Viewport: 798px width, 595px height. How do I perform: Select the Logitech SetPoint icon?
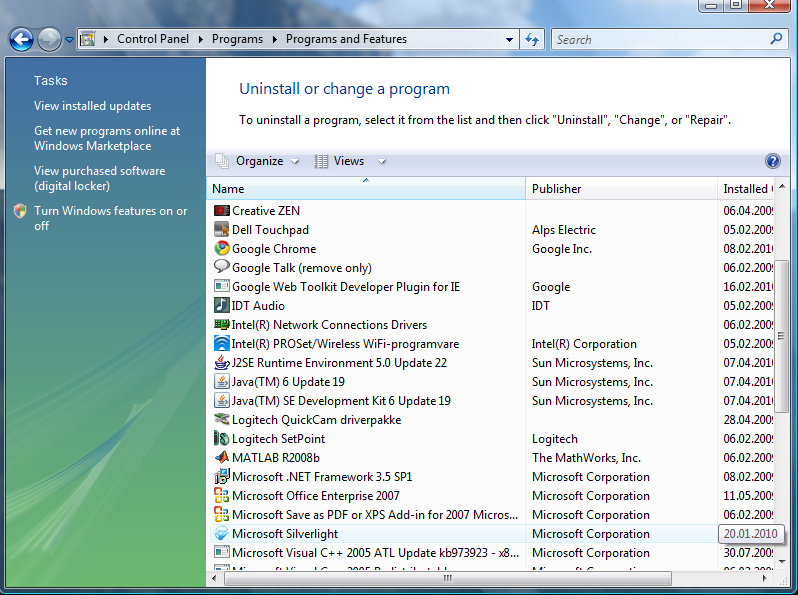pyautogui.click(x=221, y=438)
